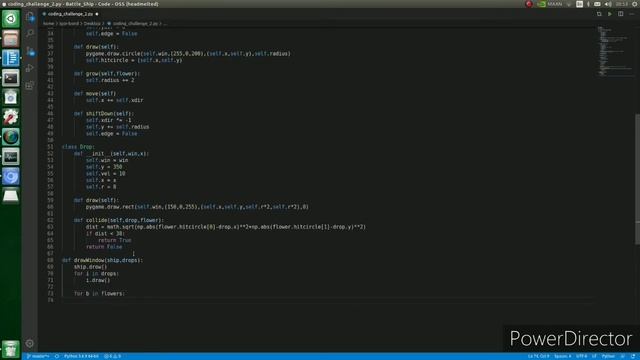The height and width of the screenshot is (360, 640).
Task: Click the line and column indicator
Action: click(538, 356)
